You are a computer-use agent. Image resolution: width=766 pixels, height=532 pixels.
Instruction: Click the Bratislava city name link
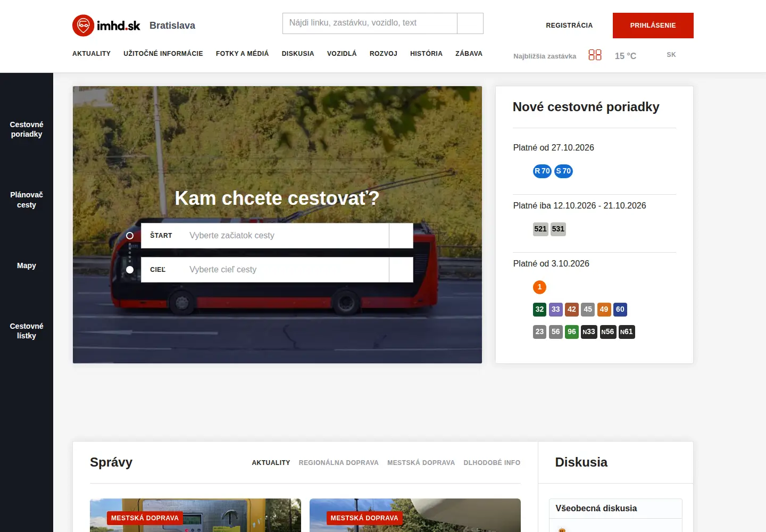(172, 26)
